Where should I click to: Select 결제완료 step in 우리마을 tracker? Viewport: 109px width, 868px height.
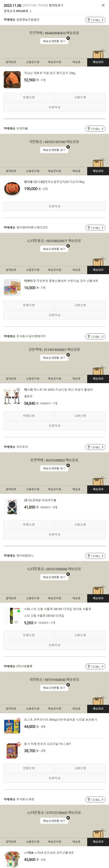pyautogui.click(x=11, y=171)
